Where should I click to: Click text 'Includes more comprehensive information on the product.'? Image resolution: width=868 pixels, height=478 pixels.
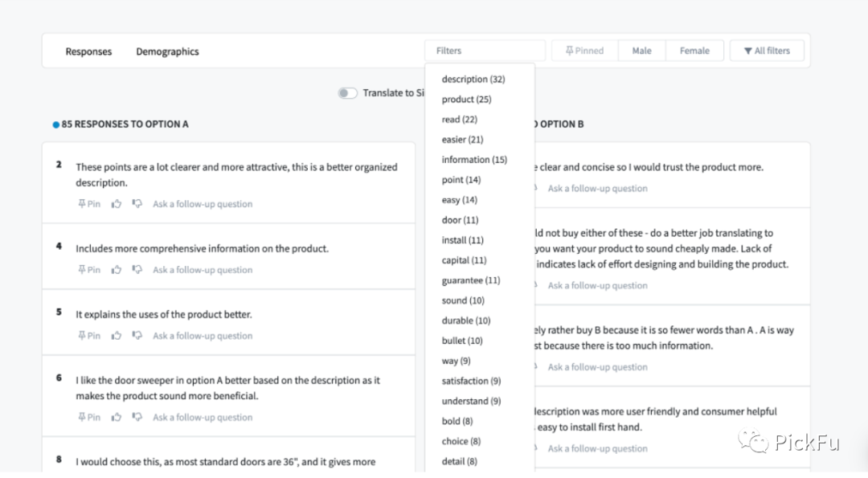coord(202,248)
